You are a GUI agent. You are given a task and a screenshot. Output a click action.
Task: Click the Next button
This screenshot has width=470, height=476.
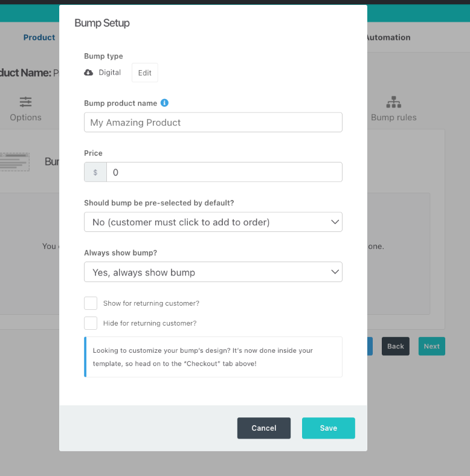pyautogui.click(x=431, y=346)
